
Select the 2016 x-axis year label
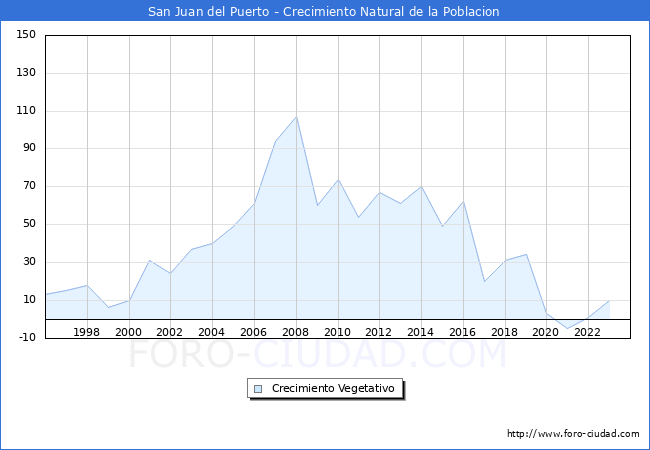462,332
